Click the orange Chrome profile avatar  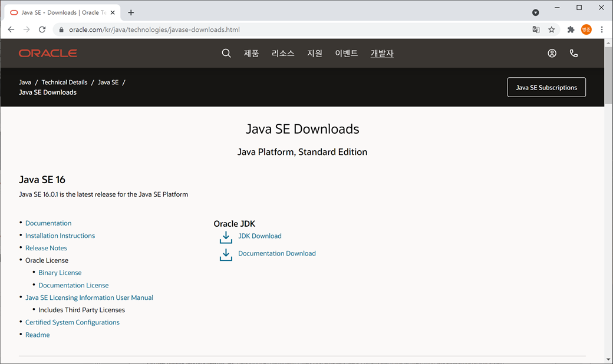[586, 29]
